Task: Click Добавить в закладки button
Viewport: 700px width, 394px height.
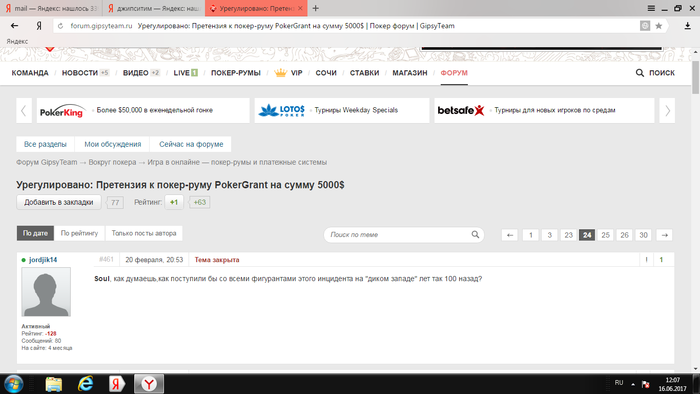Action: (59, 202)
